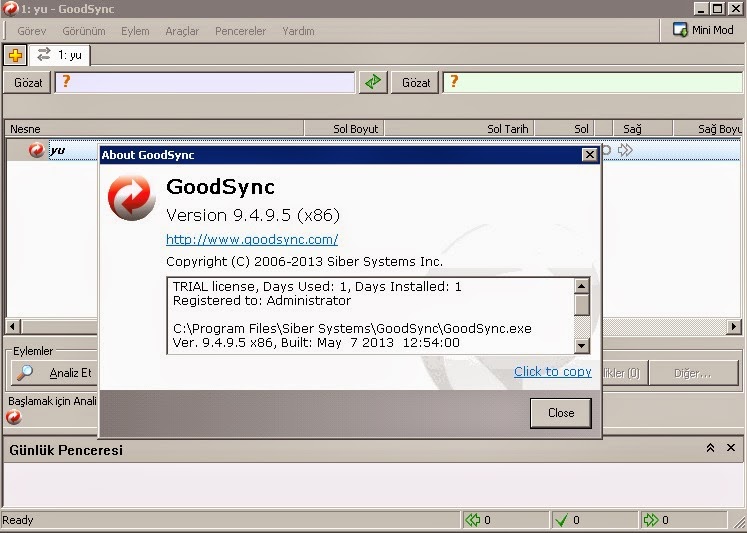Click the Sağ column header

tap(642, 129)
